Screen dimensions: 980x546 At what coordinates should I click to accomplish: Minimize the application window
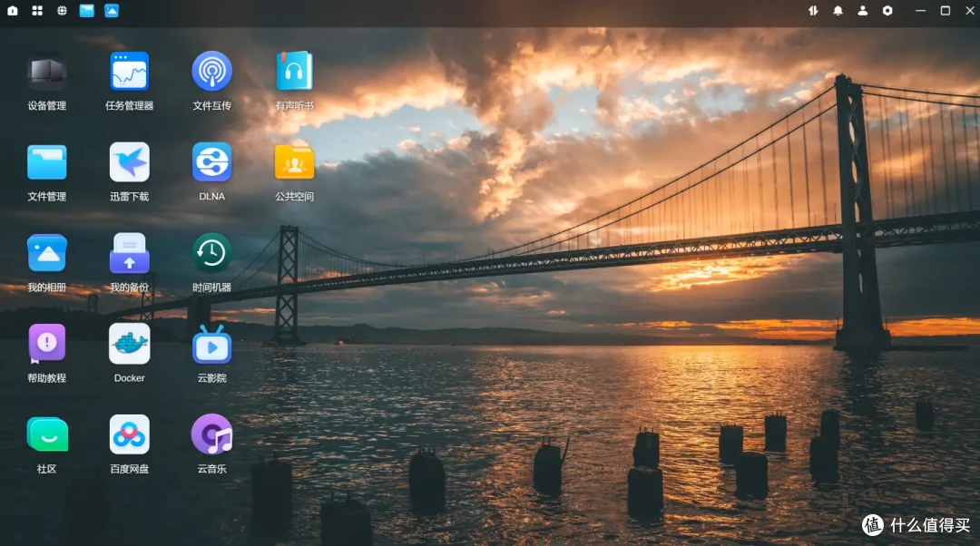click(x=921, y=11)
